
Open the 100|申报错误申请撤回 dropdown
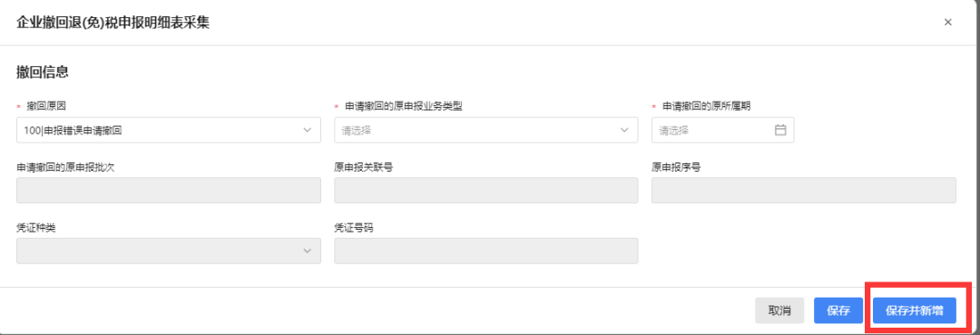click(169, 130)
